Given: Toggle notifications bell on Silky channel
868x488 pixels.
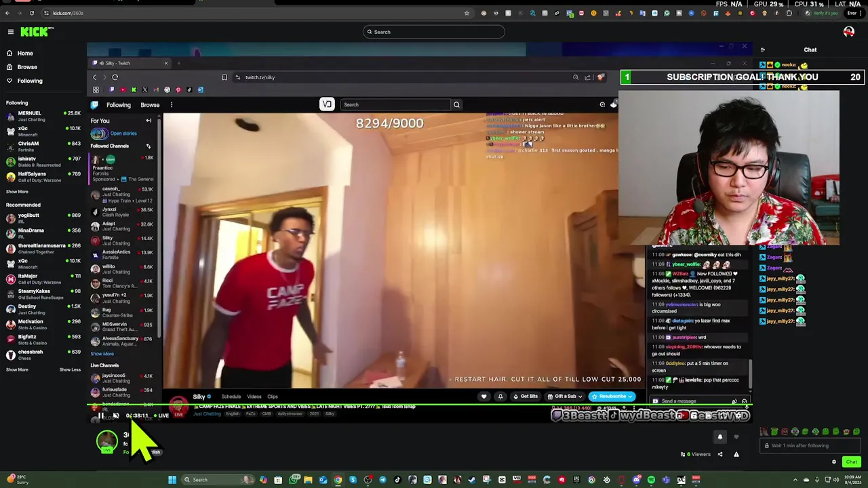Looking at the screenshot, I should 500,396.
